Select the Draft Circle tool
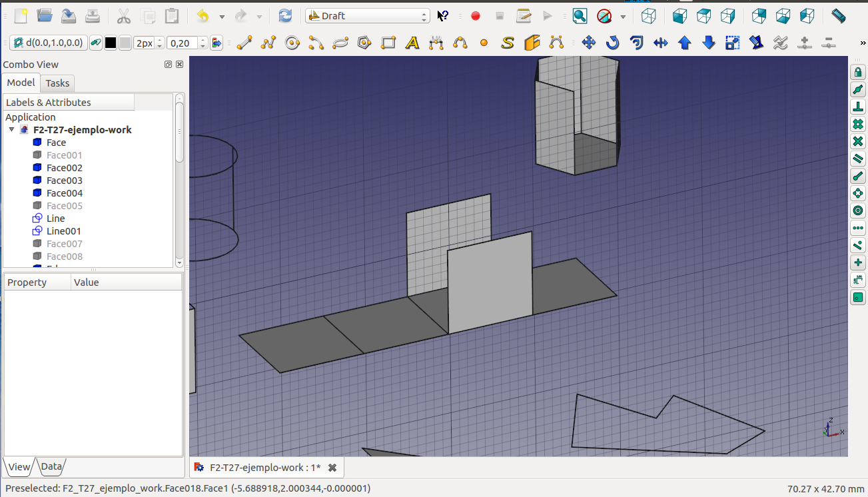Screen dimensions: 868x497 coord(292,43)
